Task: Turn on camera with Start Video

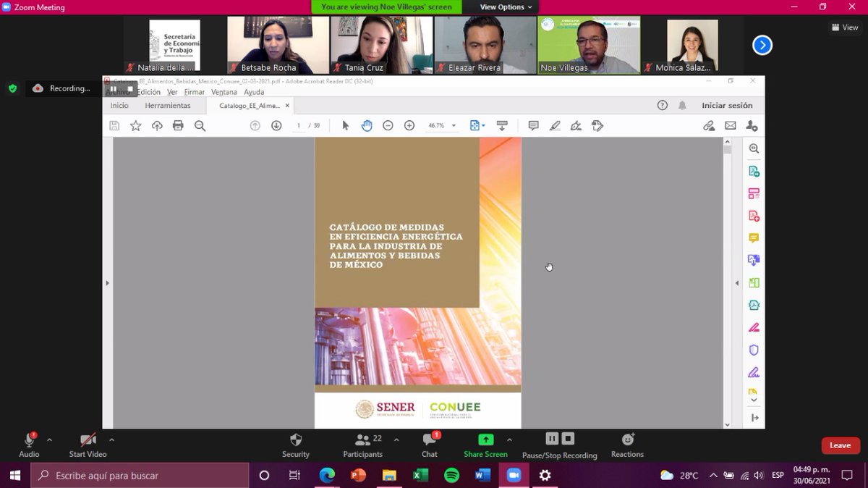Action: pos(88,445)
